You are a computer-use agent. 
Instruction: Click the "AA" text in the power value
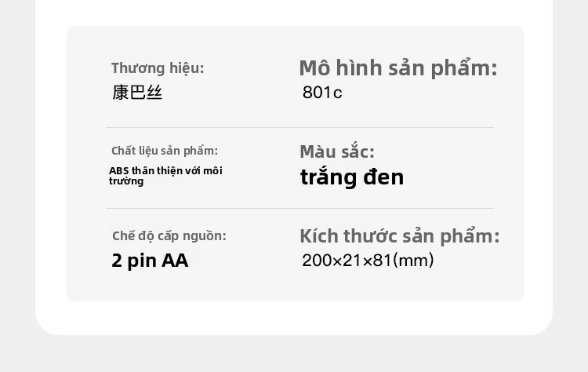tap(175, 261)
